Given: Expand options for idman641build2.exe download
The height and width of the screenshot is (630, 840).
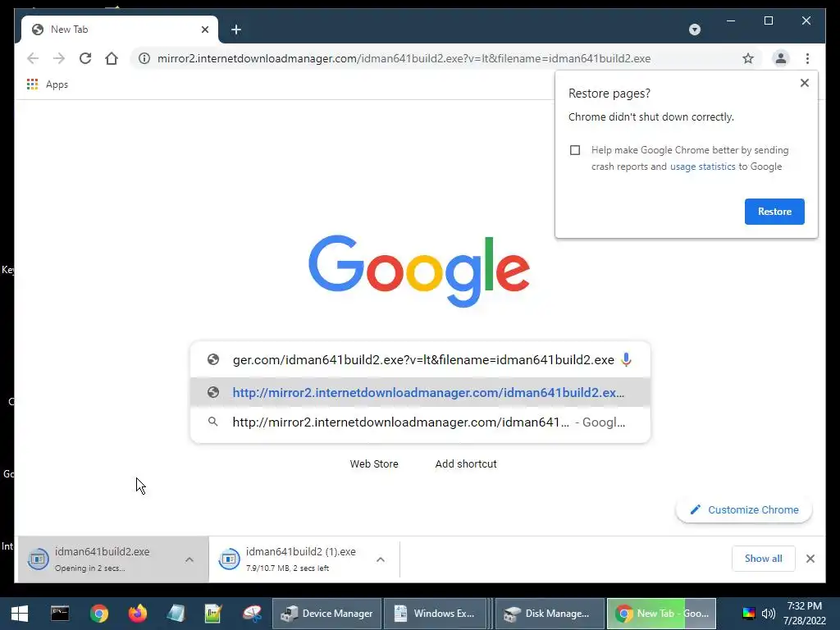Looking at the screenshot, I should (x=189, y=559).
